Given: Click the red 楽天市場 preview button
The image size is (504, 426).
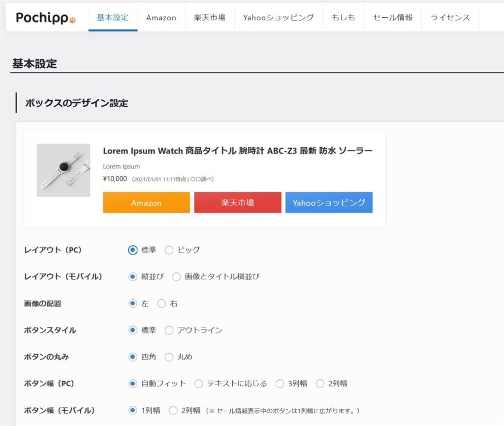Looking at the screenshot, I should pos(238,202).
